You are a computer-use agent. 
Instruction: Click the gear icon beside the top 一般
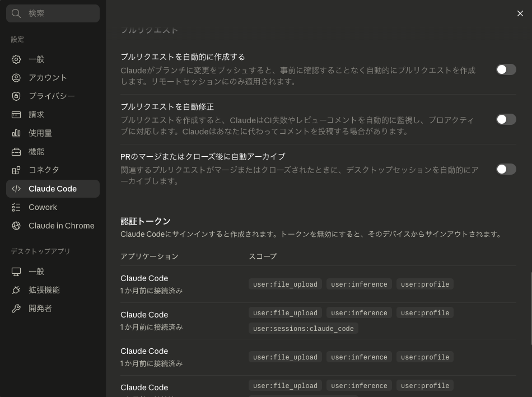16,59
